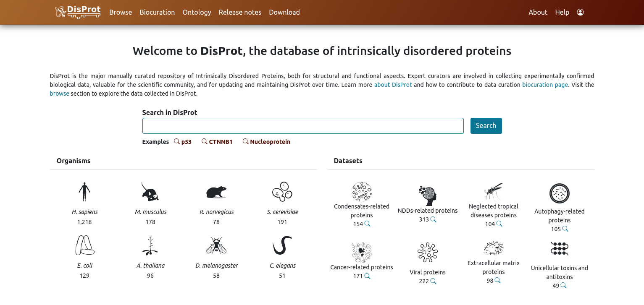Click the Cancer-related proteins dataset label
The image size is (644, 305).
(x=362, y=267)
